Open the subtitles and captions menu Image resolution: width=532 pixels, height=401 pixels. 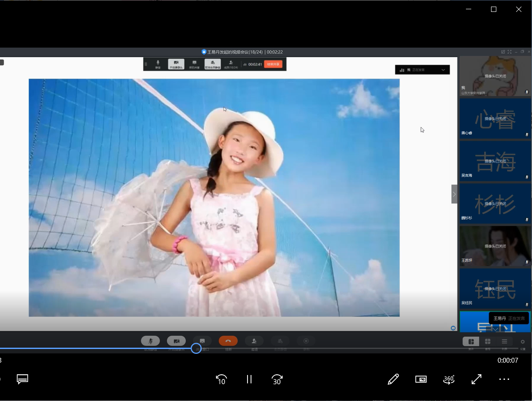pyautogui.click(x=22, y=379)
